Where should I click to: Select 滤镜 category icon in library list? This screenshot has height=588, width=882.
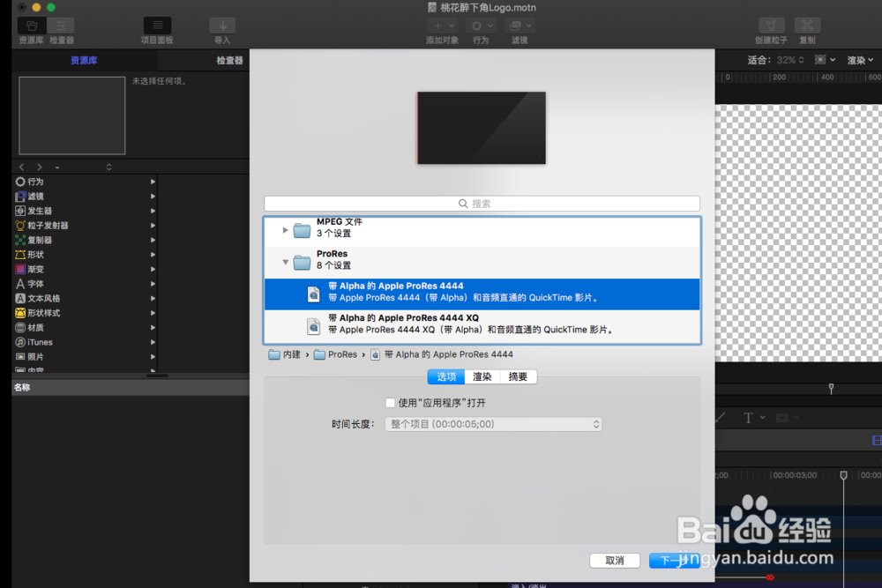coord(20,197)
